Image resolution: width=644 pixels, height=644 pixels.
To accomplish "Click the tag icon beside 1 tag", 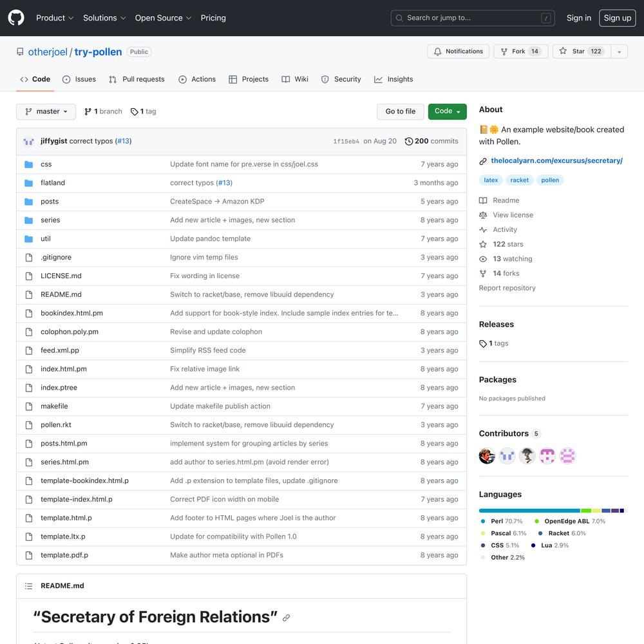I will pos(135,111).
